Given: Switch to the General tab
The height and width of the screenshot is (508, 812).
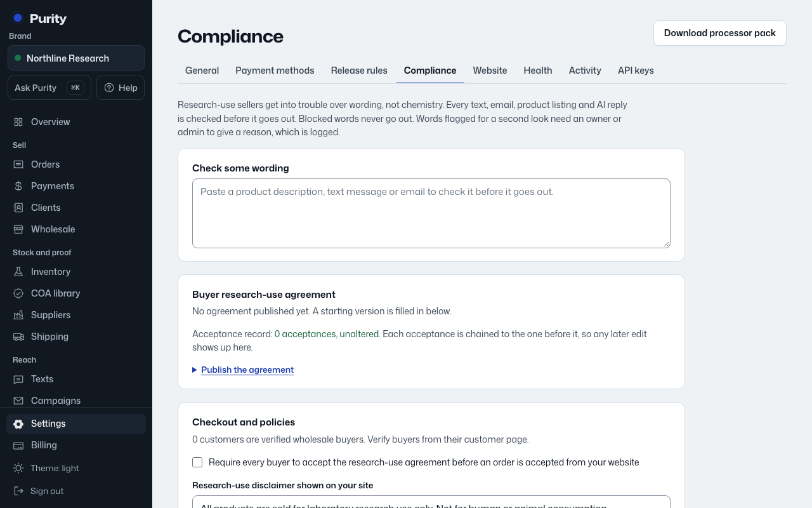Looking at the screenshot, I should coord(202,70).
